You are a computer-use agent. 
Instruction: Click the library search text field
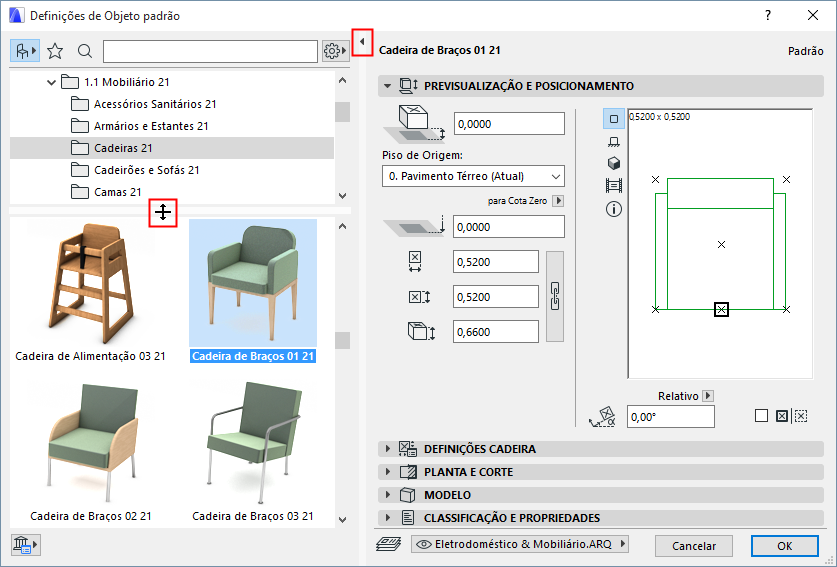(x=210, y=51)
